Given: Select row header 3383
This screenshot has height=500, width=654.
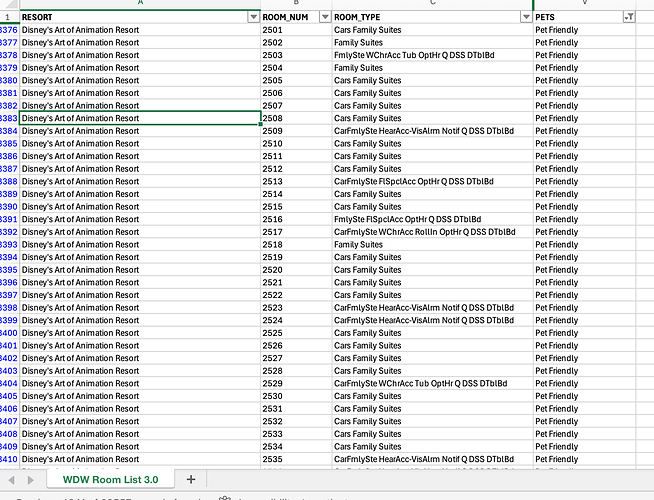Looking at the screenshot, I should (9, 118).
